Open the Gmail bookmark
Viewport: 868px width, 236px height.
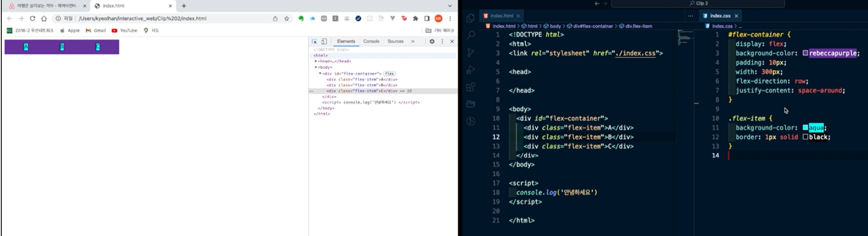tap(96, 30)
